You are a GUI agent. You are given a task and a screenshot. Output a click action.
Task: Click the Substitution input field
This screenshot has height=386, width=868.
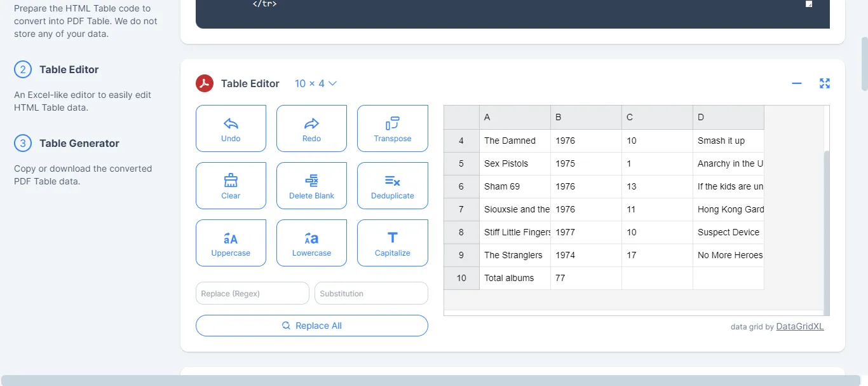click(x=371, y=293)
